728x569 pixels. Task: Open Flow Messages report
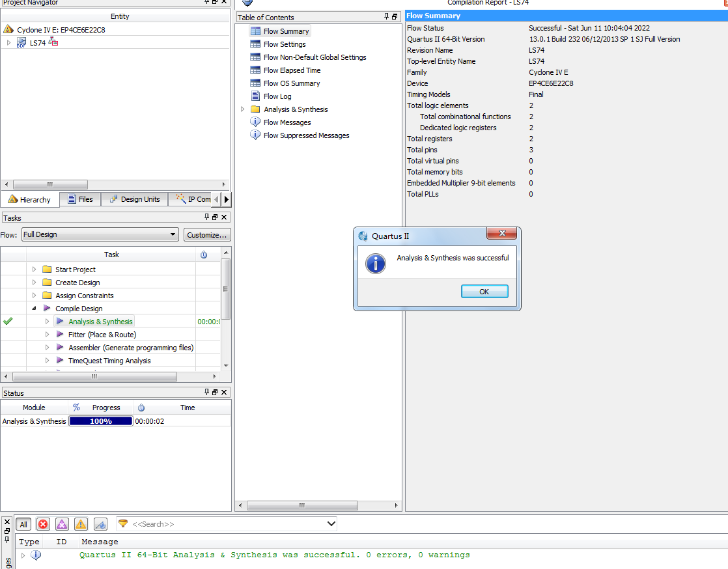click(x=287, y=122)
